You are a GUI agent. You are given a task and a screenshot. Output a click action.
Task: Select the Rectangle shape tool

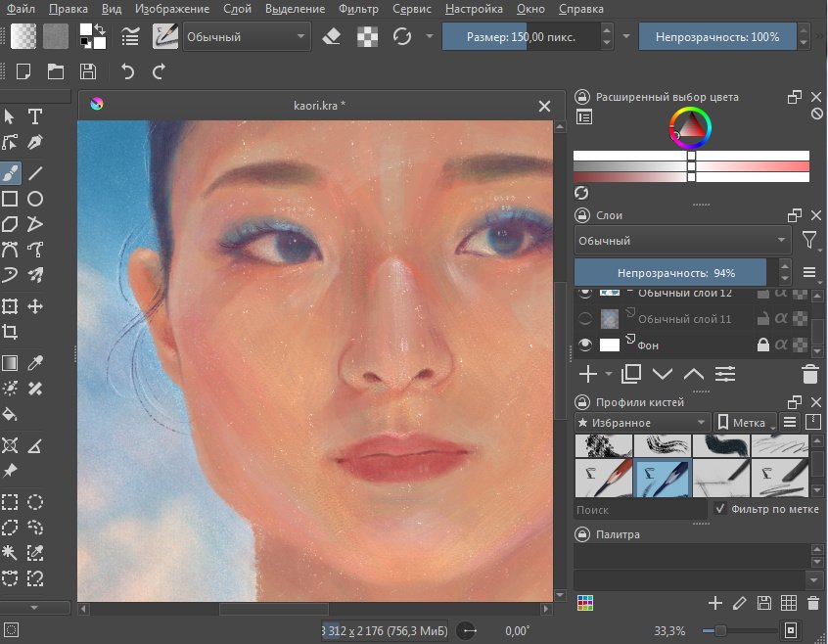point(10,199)
